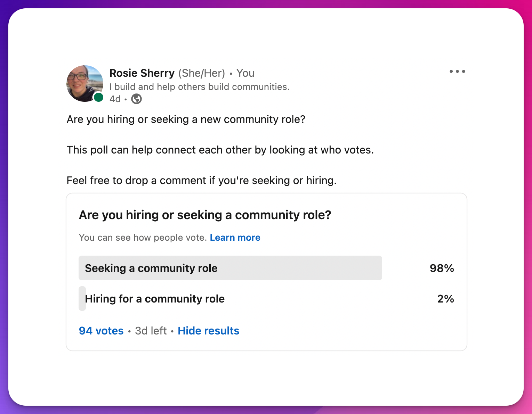This screenshot has width=532, height=414.
Task: Click the 'Are you hiring or seeking' post text
Action: [186, 119]
